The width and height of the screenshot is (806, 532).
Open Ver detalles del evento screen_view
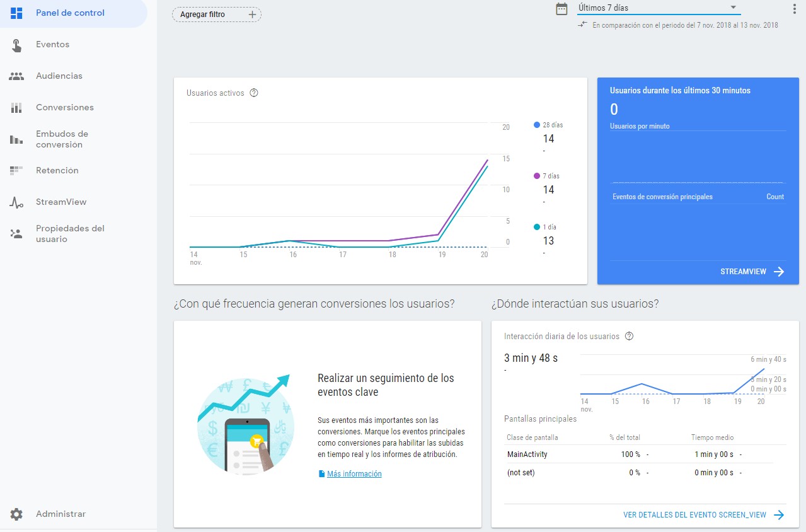pos(703,515)
